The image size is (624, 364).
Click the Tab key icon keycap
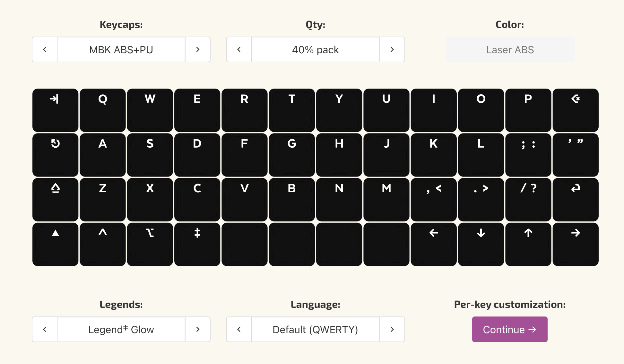pos(55,110)
